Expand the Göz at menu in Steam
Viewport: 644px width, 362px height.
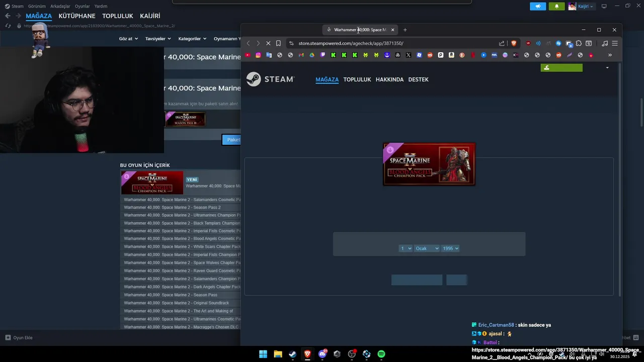pyautogui.click(x=128, y=39)
